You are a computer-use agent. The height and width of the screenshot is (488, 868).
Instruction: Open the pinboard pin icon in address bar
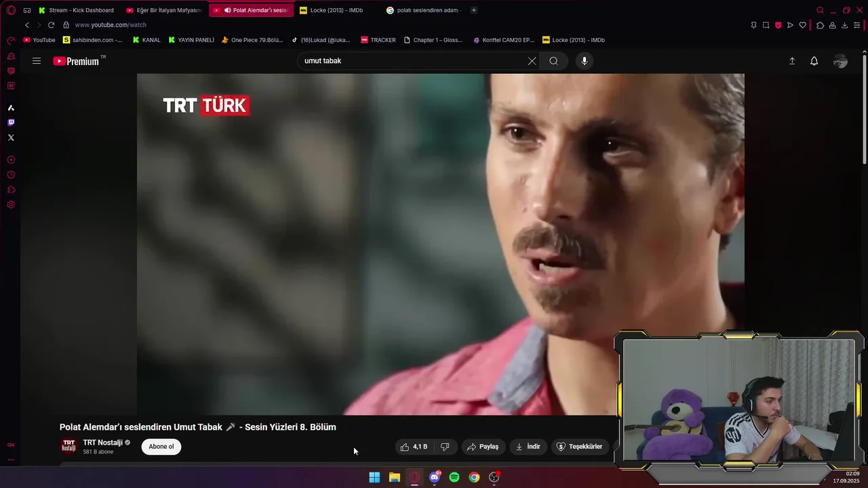753,25
